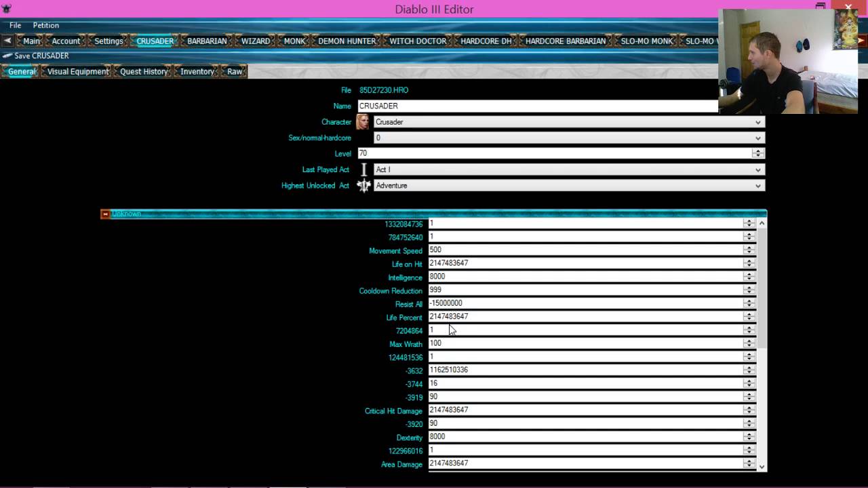Click the Diablo III Editor app icon
Image resolution: width=868 pixels, height=488 pixels.
[x=7, y=9]
